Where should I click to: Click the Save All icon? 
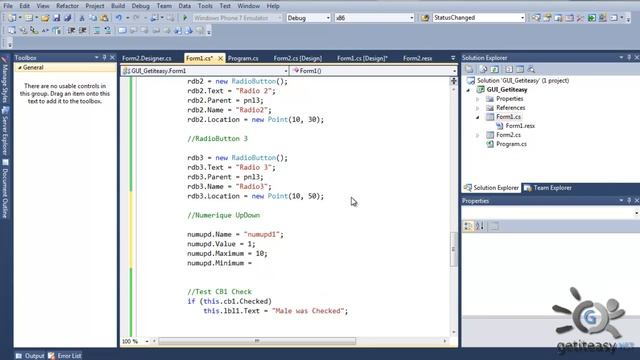click(x=67, y=18)
